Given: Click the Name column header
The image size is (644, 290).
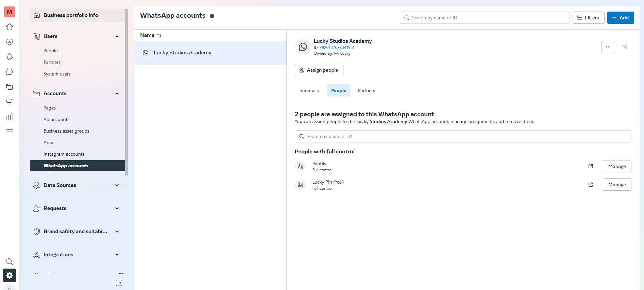Looking at the screenshot, I should coord(147,35).
